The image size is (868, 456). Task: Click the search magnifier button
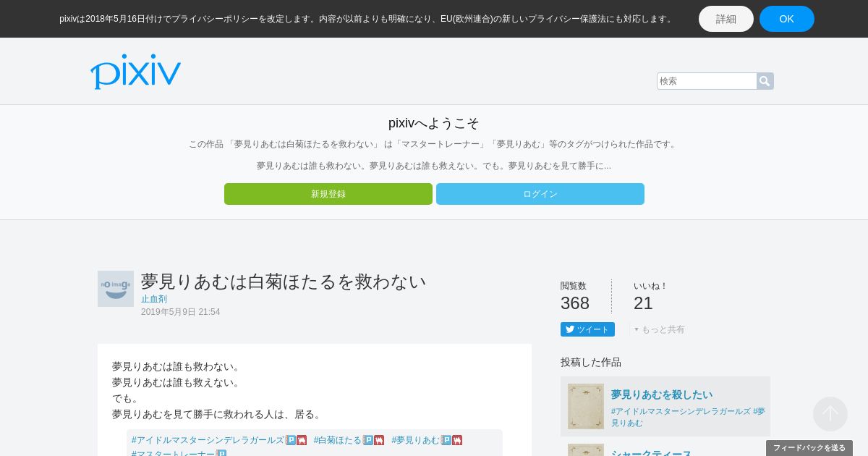[x=765, y=81]
